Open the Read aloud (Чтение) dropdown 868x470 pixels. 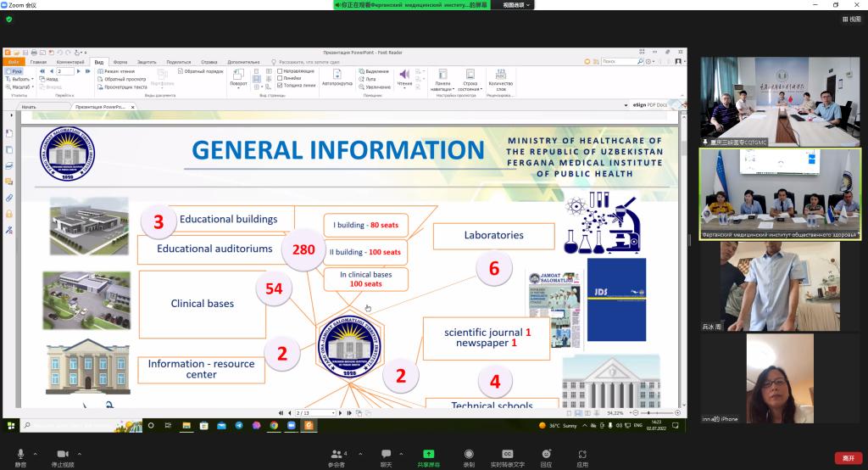point(404,77)
